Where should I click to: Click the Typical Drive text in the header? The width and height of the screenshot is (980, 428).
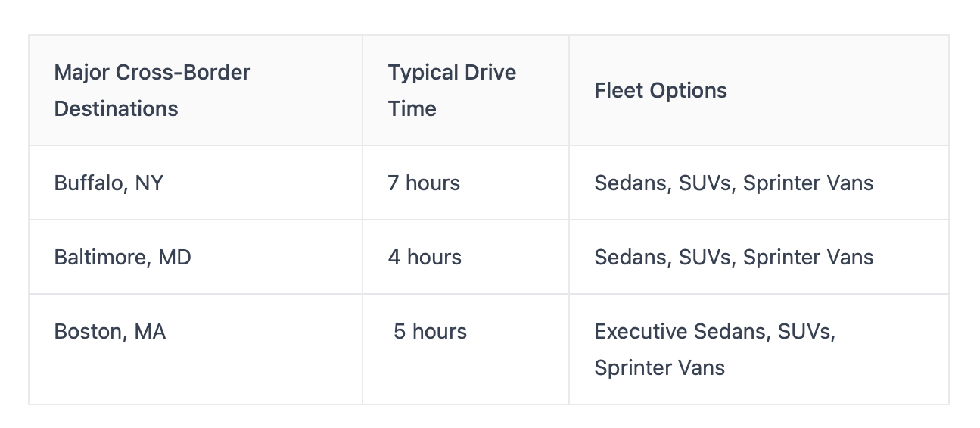point(452,73)
